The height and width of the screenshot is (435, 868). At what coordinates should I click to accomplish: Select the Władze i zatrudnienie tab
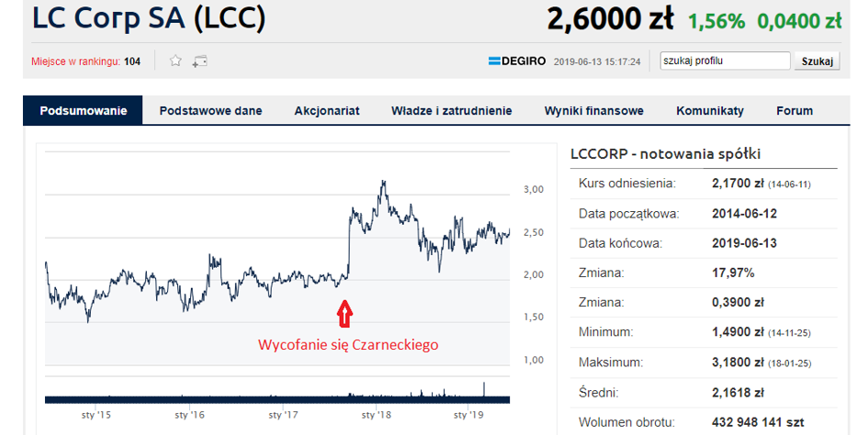click(451, 111)
